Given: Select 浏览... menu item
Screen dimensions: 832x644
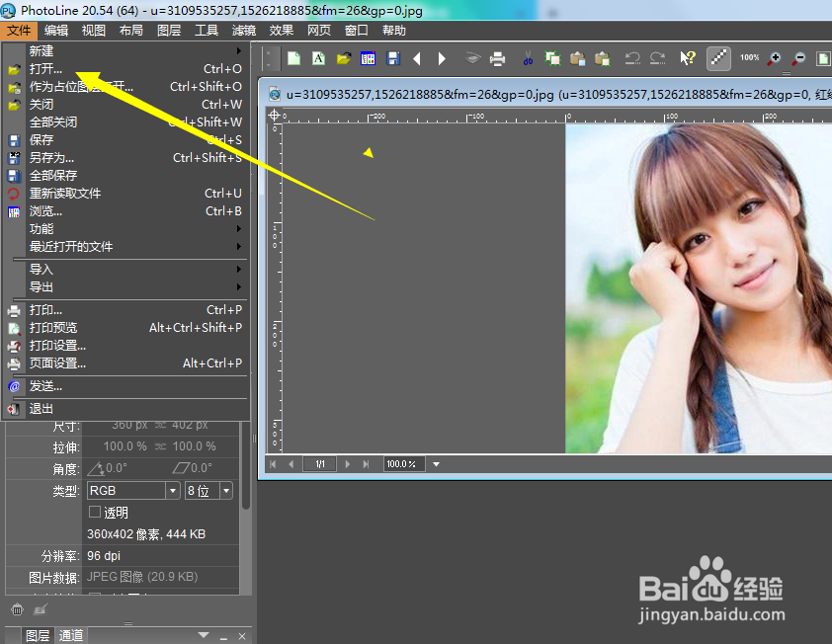Looking at the screenshot, I should pyautogui.click(x=125, y=211).
